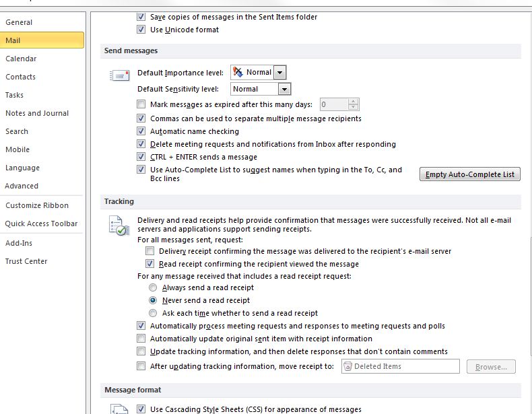Switch to the Calendar options category
Screen dimensions: 532x414
coord(21,59)
